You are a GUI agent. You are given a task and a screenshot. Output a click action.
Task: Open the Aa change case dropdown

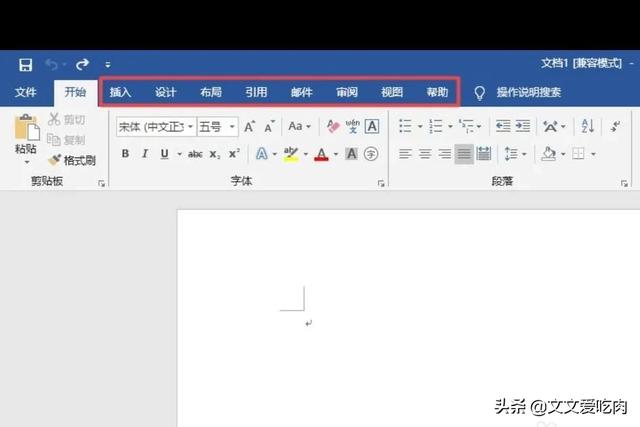click(300, 127)
